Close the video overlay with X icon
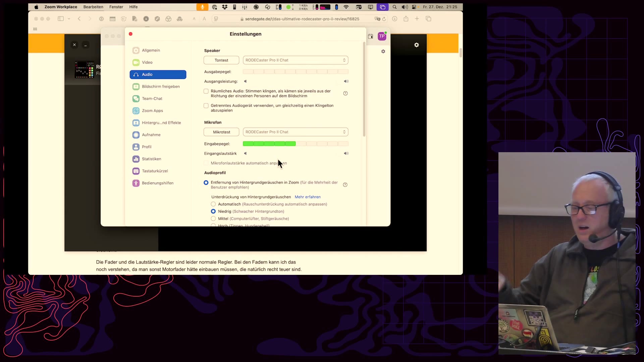The image size is (644, 362). pyautogui.click(x=74, y=45)
